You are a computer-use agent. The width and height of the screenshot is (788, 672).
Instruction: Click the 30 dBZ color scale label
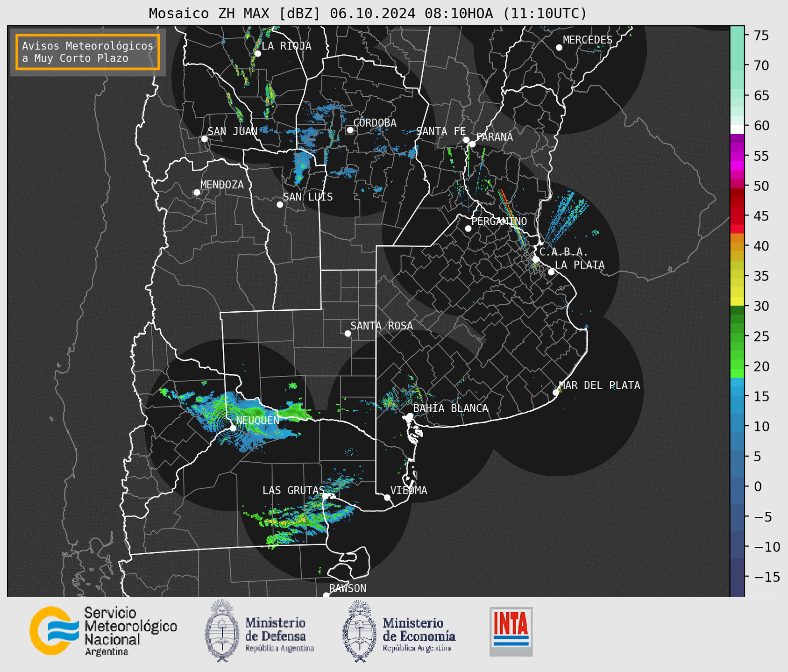761,306
